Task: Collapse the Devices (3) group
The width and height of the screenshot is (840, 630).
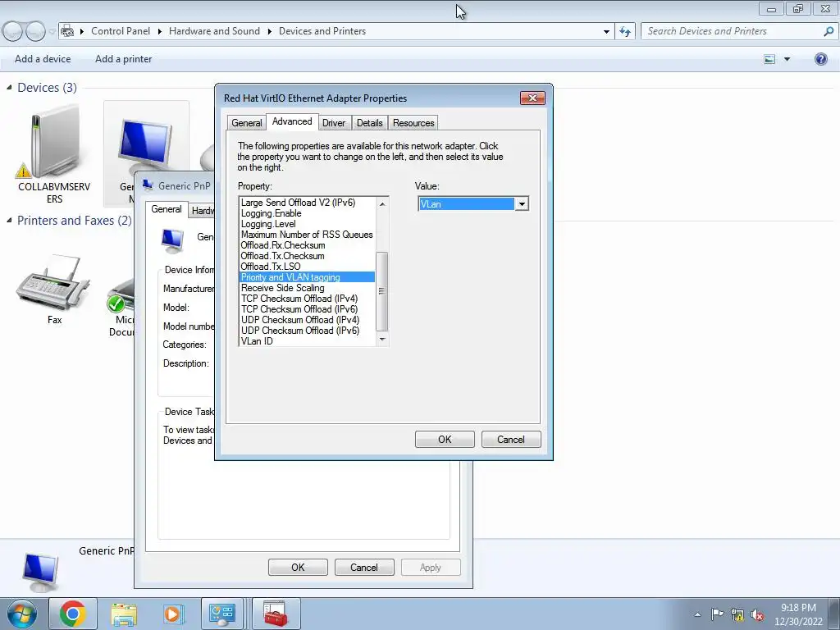Action: coord(9,87)
